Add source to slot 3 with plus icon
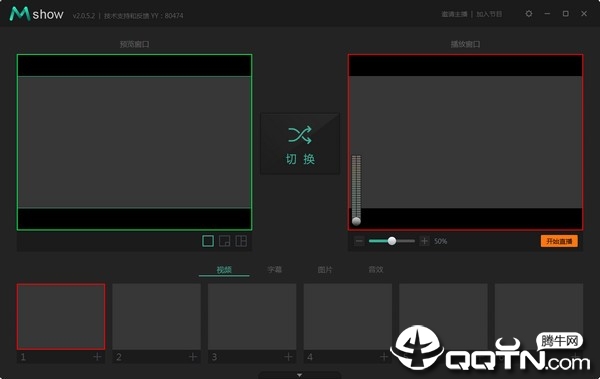Viewport: 600px width, 379px height. coord(288,357)
